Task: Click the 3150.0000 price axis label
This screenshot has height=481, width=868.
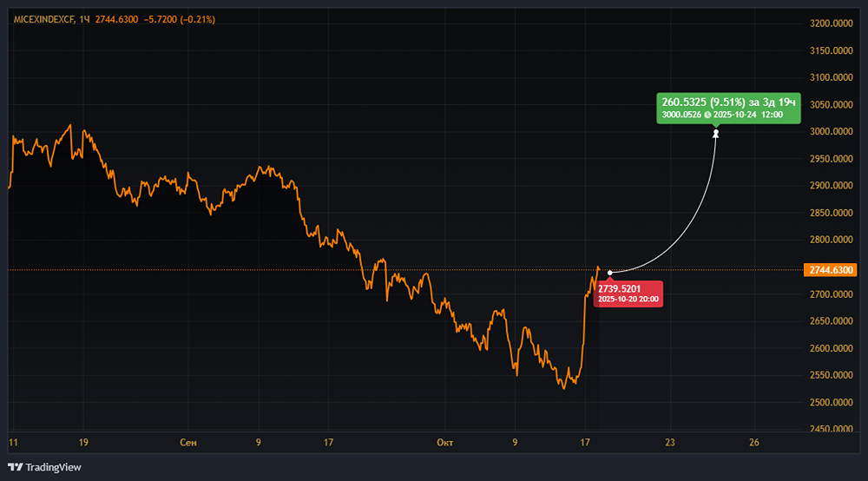Action: pyautogui.click(x=831, y=51)
